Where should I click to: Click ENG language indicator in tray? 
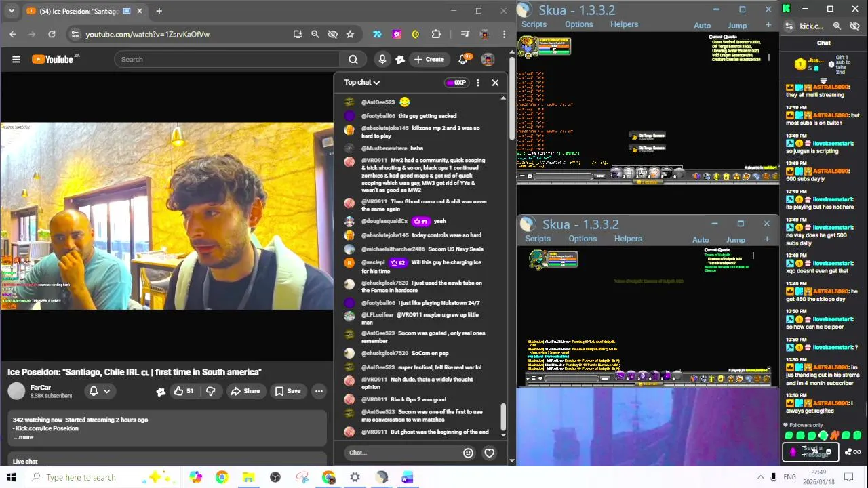789,477
